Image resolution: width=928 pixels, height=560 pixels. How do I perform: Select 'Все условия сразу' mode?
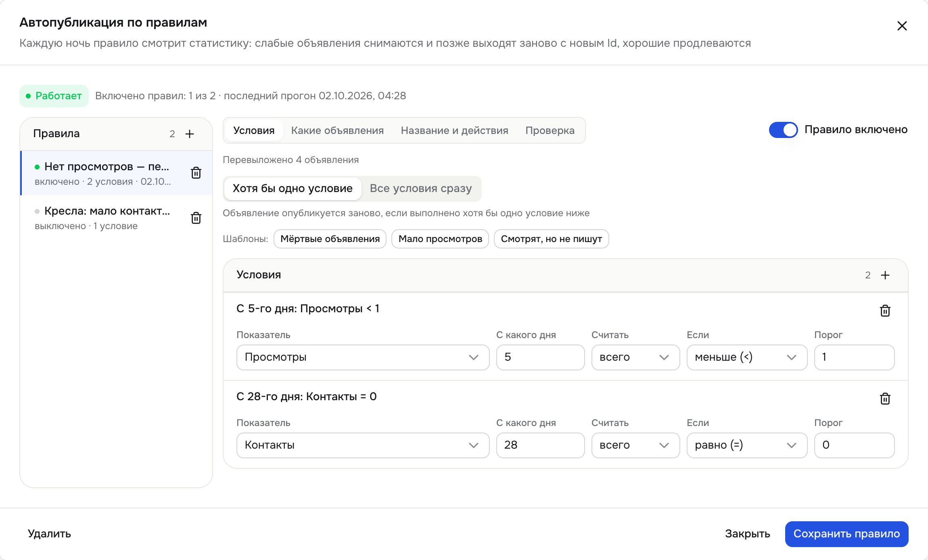point(421,188)
